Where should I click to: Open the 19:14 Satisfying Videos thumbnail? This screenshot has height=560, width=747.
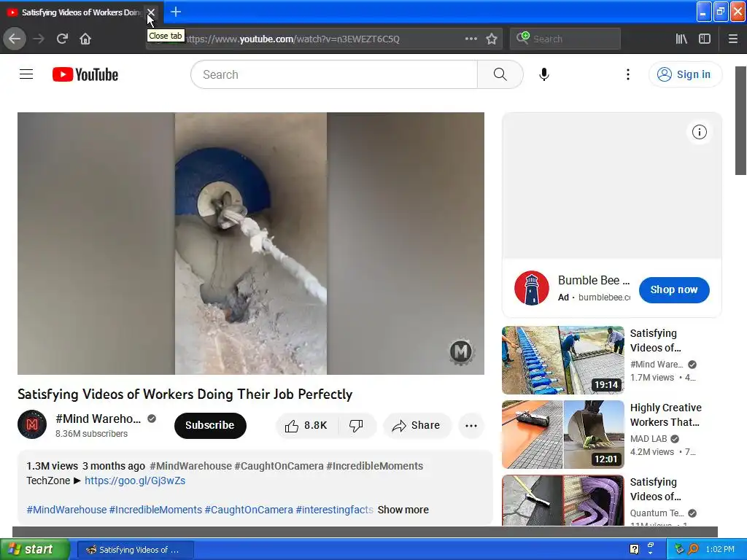tap(563, 360)
